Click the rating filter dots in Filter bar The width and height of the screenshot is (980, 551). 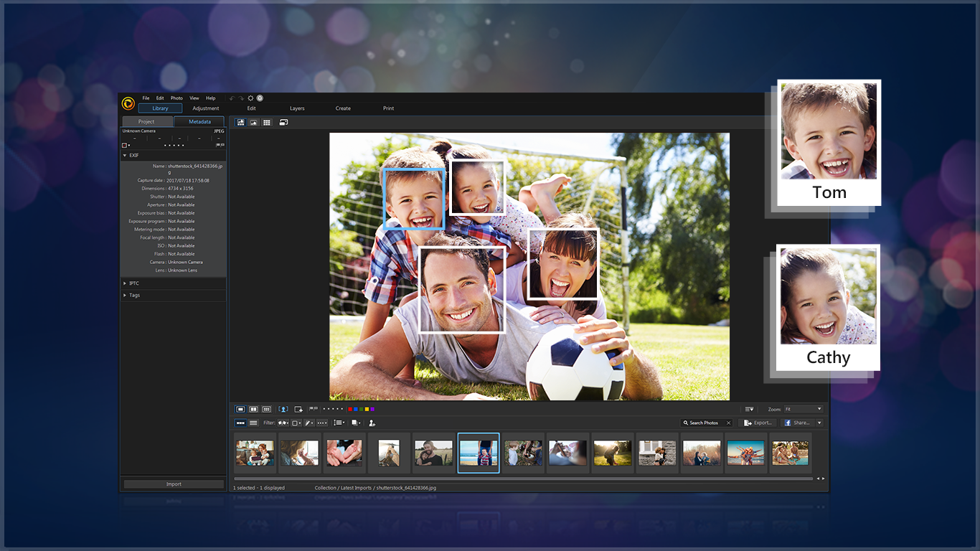(x=322, y=423)
